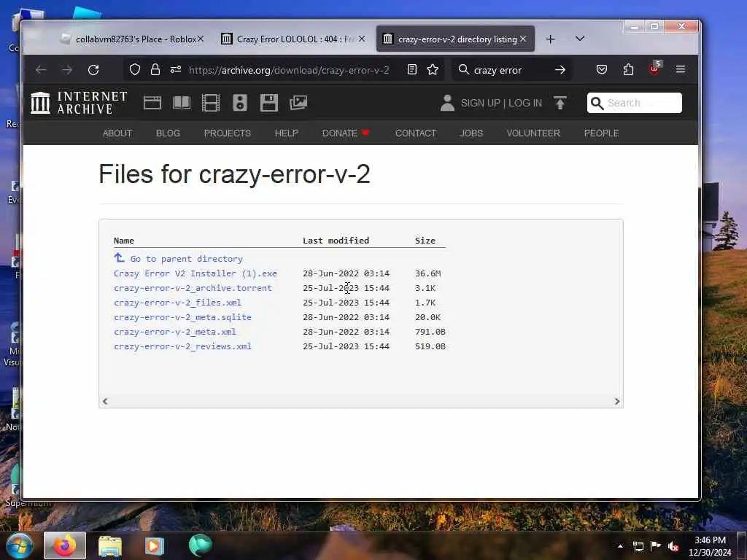Open Web archive icon
The image size is (747, 560).
point(152,102)
